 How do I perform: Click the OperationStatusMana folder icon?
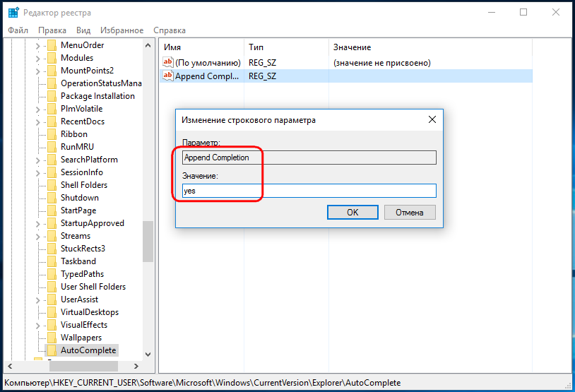pos(52,83)
